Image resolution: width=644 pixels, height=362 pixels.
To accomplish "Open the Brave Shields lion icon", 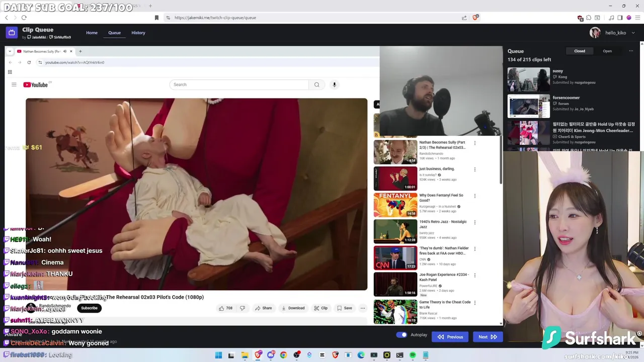I will point(475,18).
